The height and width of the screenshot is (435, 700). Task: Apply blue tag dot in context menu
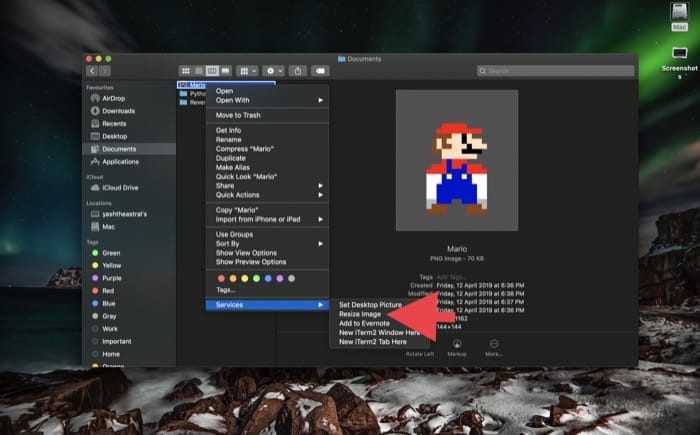[268, 278]
